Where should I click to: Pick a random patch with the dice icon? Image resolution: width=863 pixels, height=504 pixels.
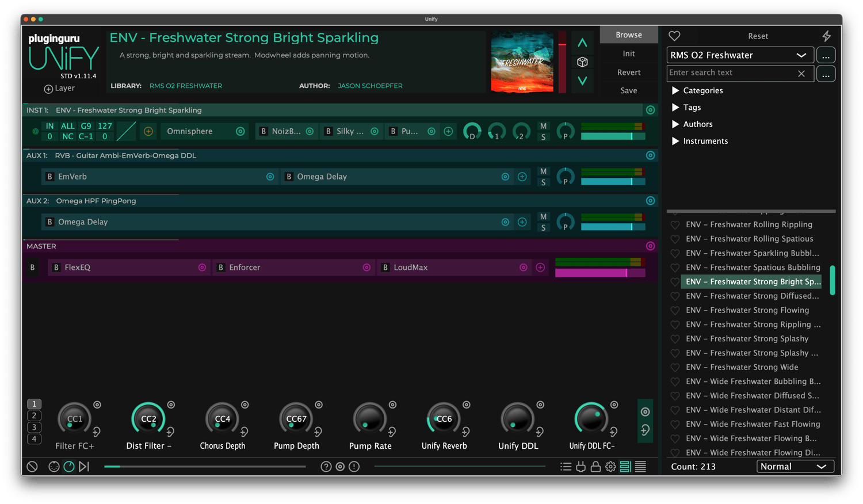pos(582,62)
